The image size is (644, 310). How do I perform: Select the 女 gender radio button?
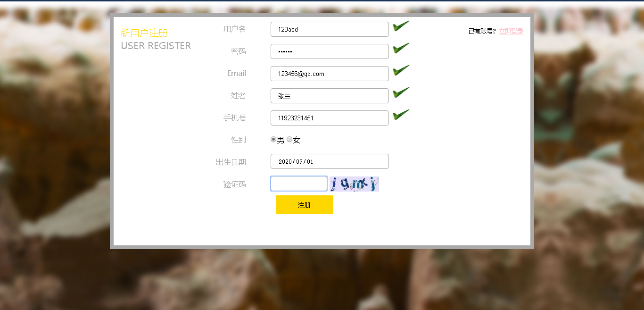point(289,139)
